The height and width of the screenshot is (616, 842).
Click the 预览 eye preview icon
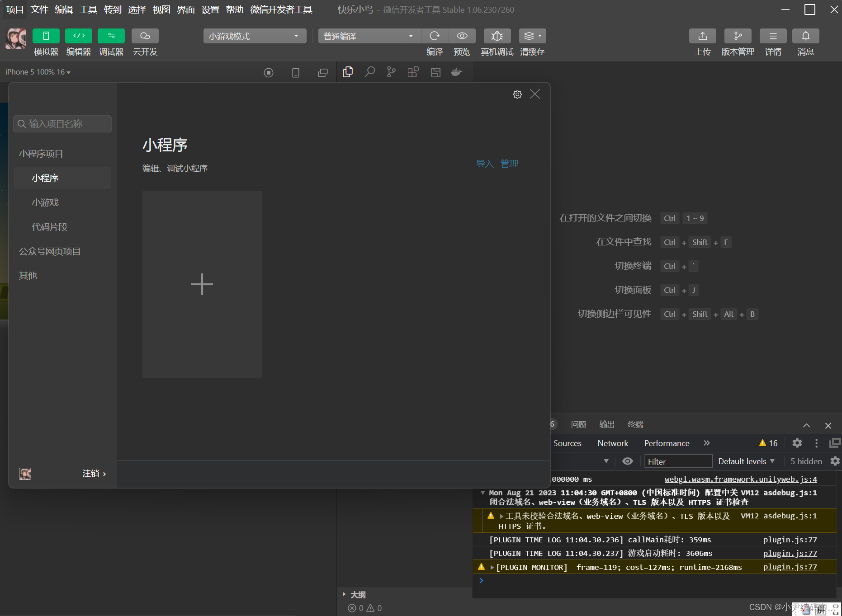pyautogui.click(x=462, y=36)
